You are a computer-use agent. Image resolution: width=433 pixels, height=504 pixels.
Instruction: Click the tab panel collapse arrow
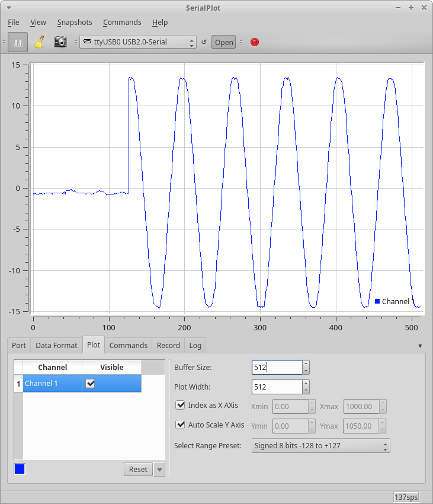(x=420, y=346)
